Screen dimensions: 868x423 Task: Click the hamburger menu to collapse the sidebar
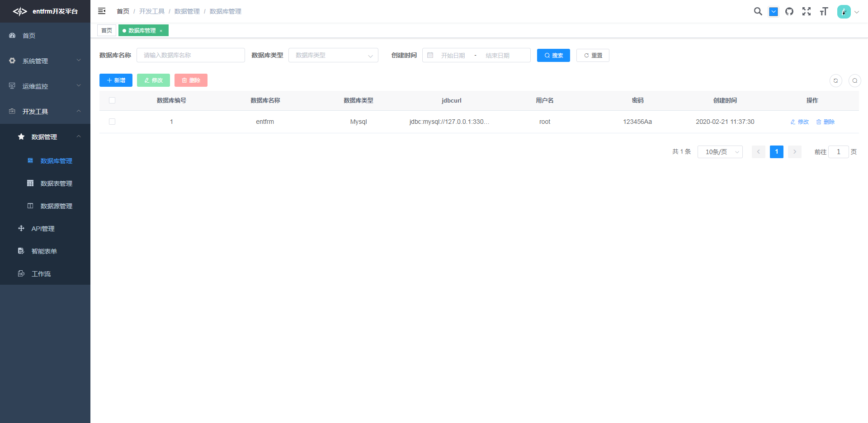[102, 11]
